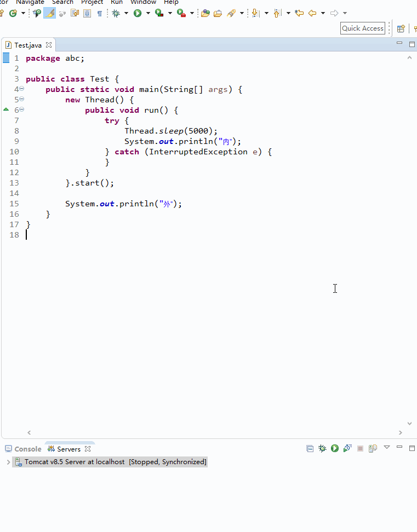417x532 pixels.
Task: Click the 'InterruptedException' text on line 10
Action: 198,152
